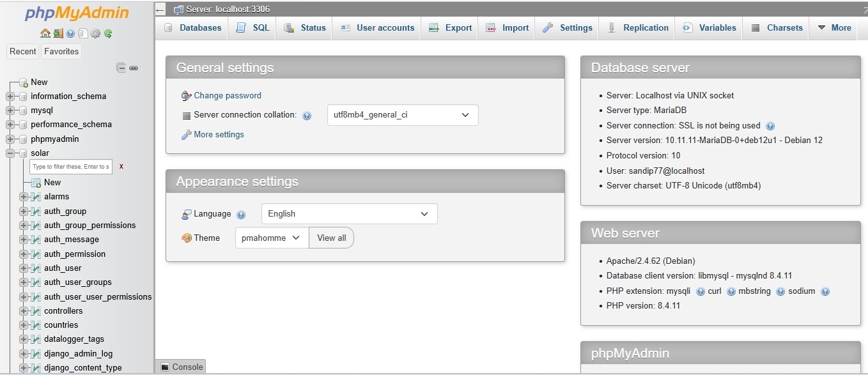Image resolution: width=868 pixels, height=375 pixels.
Task: Click the help icon after curl extension
Action: (731, 291)
